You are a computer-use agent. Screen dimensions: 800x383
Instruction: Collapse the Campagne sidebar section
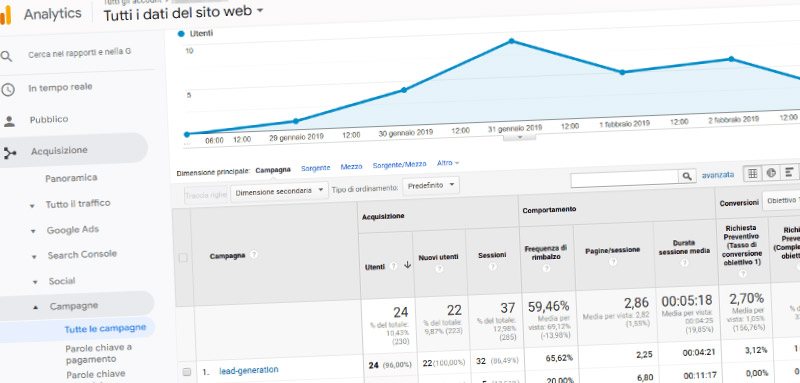click(35, 308)
